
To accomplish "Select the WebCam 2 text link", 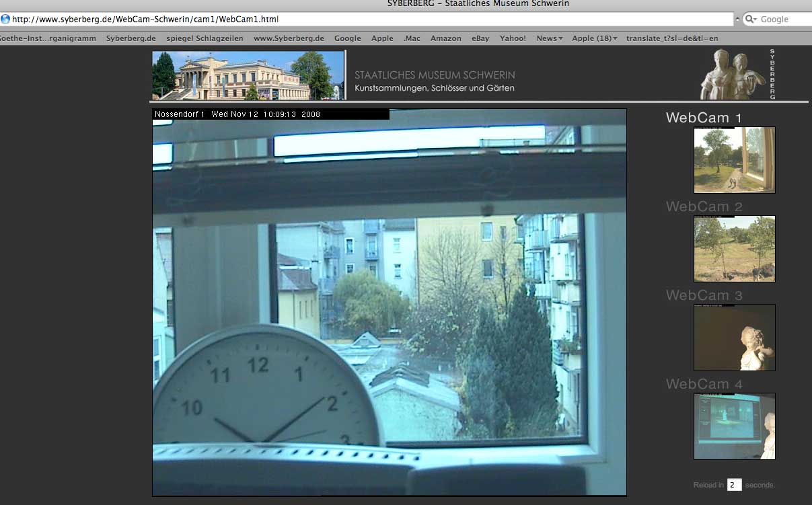I will [704, 206].
